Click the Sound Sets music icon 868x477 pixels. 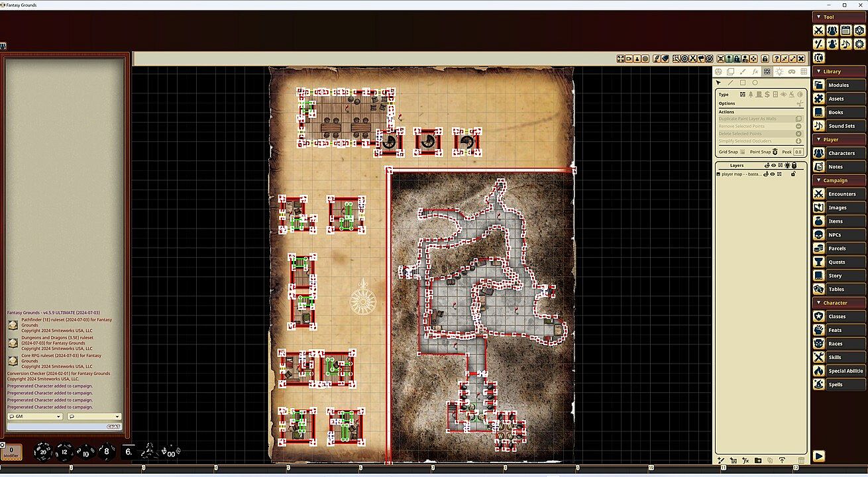pos(818,126)
